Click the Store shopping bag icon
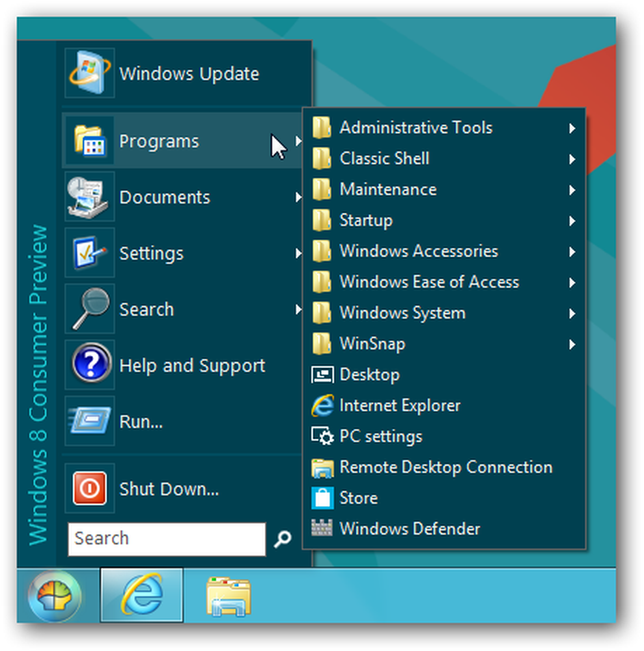 [x=322, y=498]
